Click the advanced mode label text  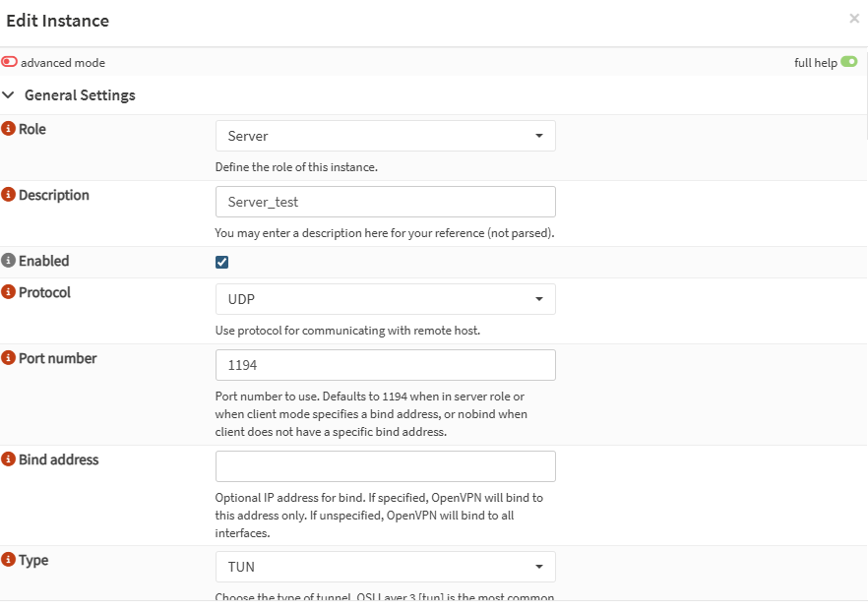[63, 63]
